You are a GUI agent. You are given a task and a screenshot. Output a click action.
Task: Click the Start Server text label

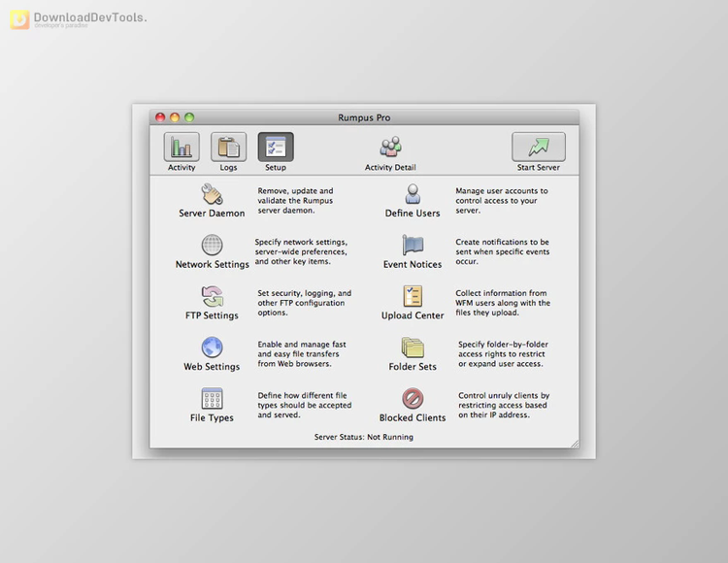(x=539, y=167)
